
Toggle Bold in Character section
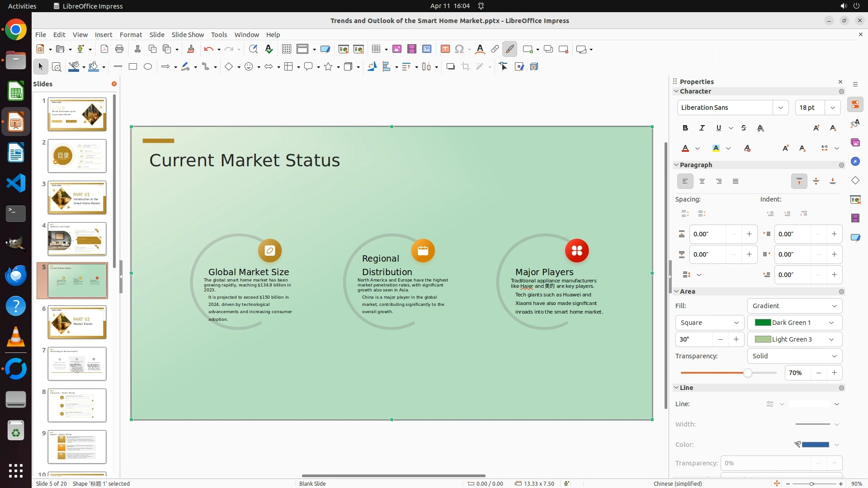pyautogui.click(x=685, y=128)
